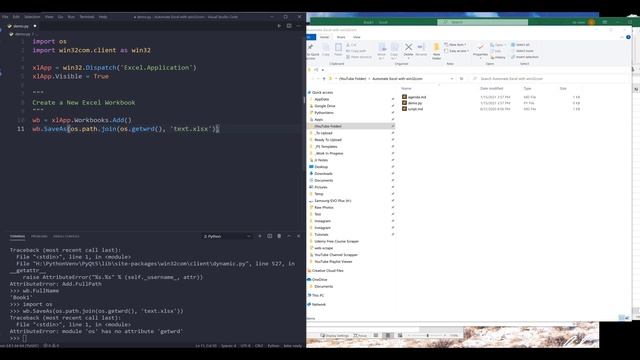The width and height of the screenshot is (640, 360).
Task: Open the terminal selector showing 2: Python
Action: [x=227, y=236]
